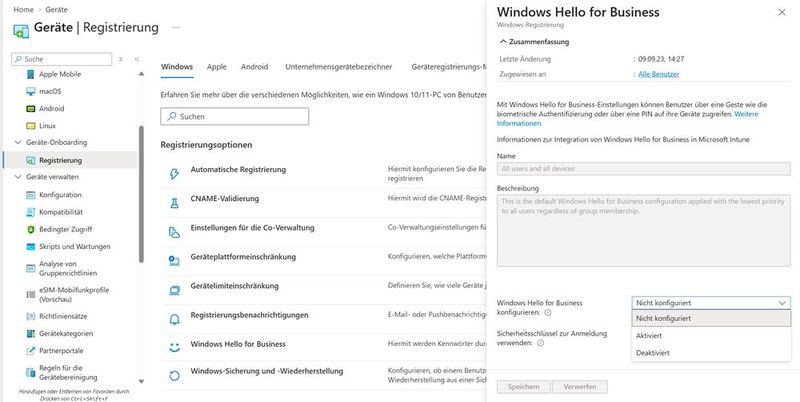
Task: Click the Gerätelimiteinschränkung icon
Action: tap(174, 290)
